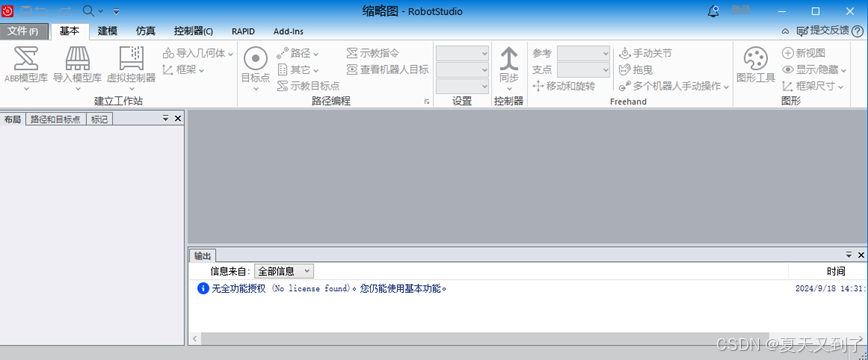The image size is (868, 360).
Task: Click the magnifier search icon in title bar
Action: tap(89, 11)
